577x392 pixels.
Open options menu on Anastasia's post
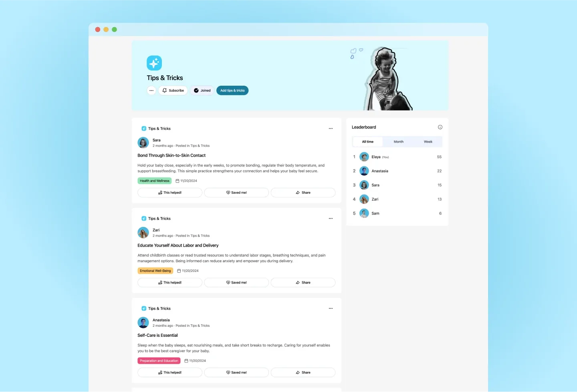click(x=331, y=308)
